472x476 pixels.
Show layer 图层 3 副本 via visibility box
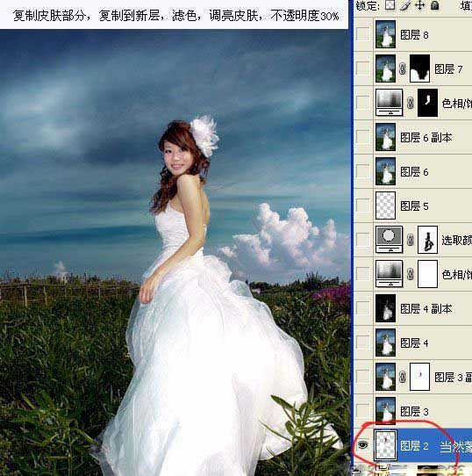click(363, 377)
